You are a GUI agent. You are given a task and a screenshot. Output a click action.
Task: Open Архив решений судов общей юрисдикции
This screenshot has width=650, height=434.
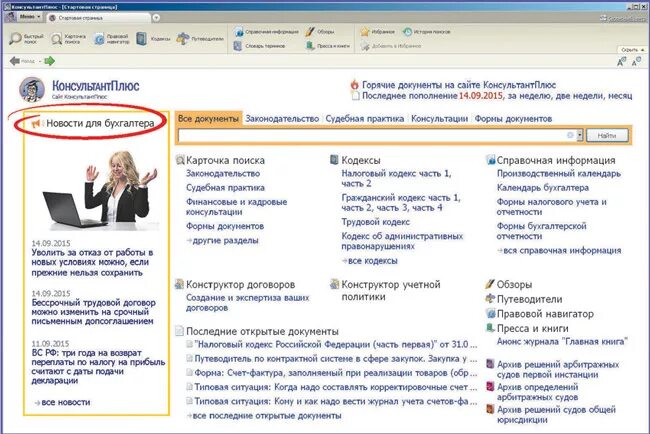[556, 414]
